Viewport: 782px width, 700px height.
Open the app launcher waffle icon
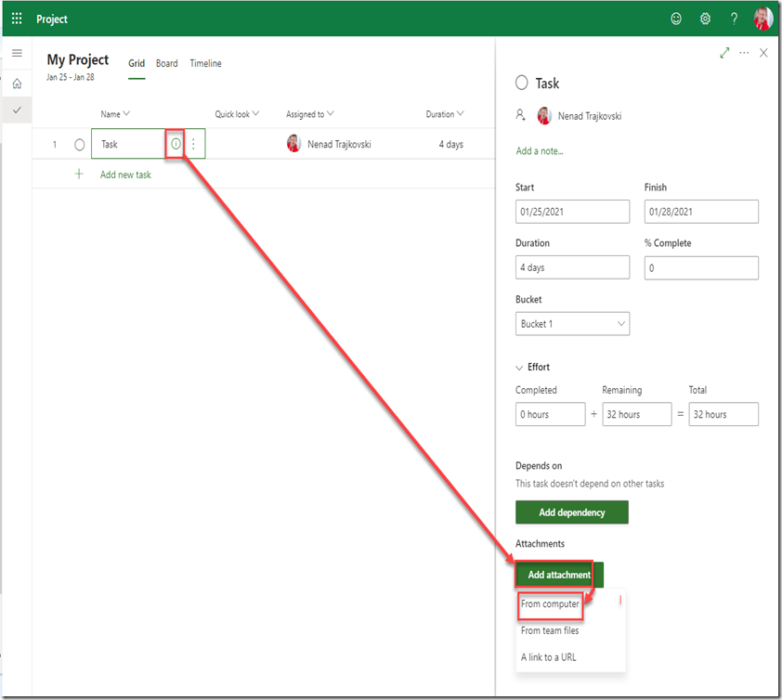point(17,19)
